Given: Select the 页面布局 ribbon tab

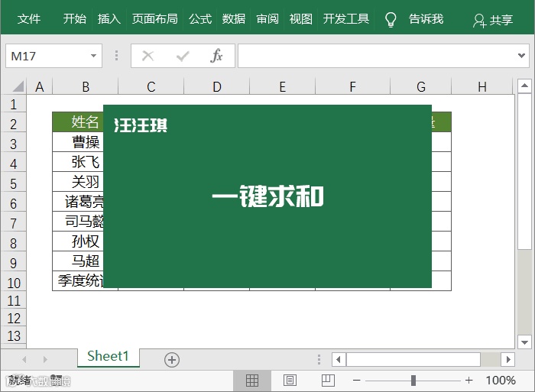Looking at the screenshot, I should pyautogui.click(x=154, y=19).
